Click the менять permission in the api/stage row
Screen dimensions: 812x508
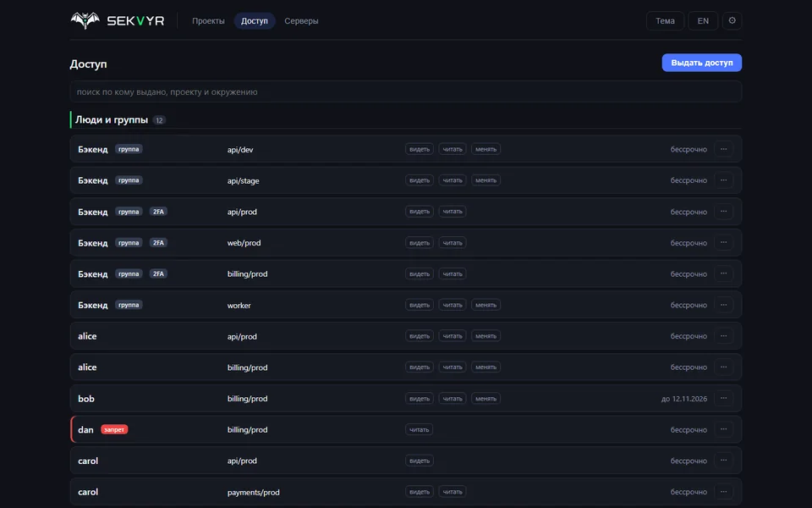point(486,180)
